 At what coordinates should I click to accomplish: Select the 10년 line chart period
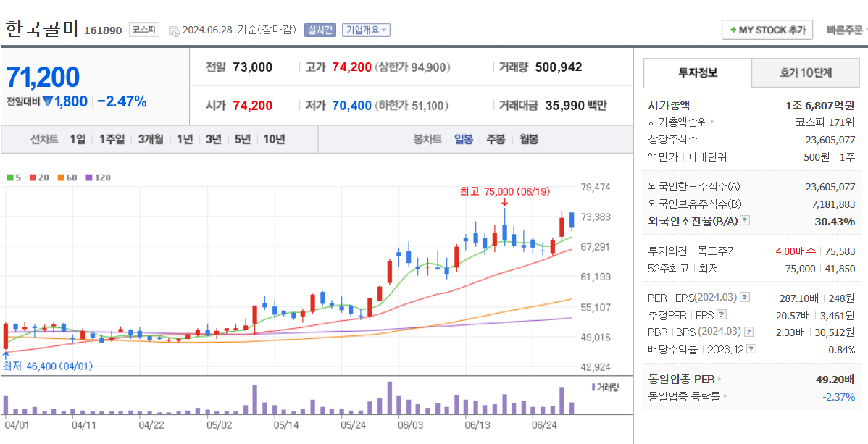(274, 140)
